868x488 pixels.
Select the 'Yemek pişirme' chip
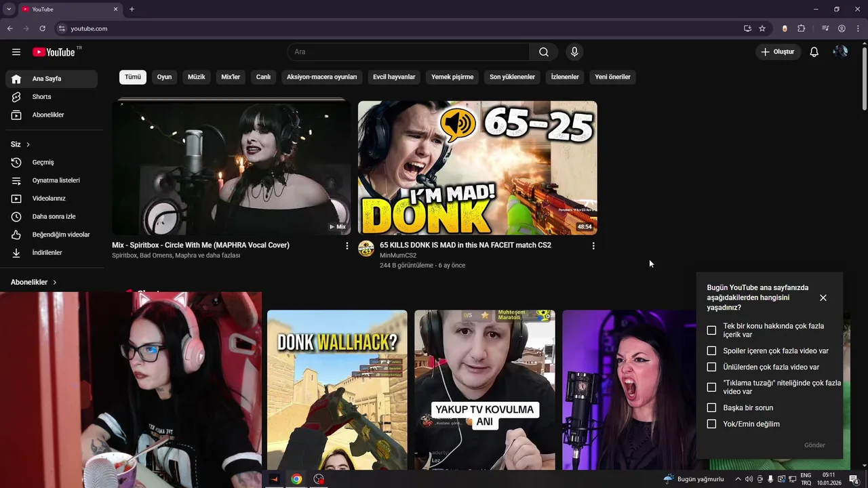point(452,77)
